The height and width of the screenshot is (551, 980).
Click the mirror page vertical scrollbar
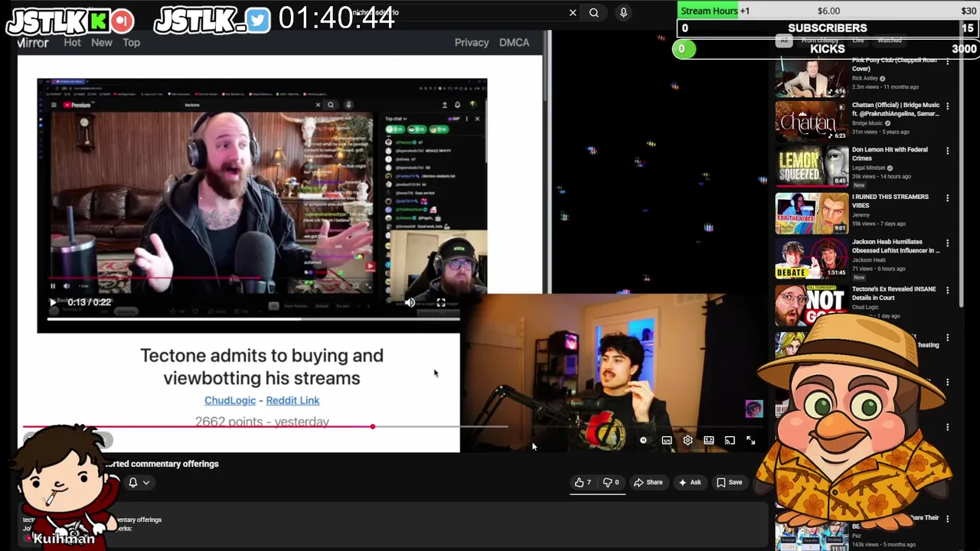pyautogui.click(x=547, y=65)
